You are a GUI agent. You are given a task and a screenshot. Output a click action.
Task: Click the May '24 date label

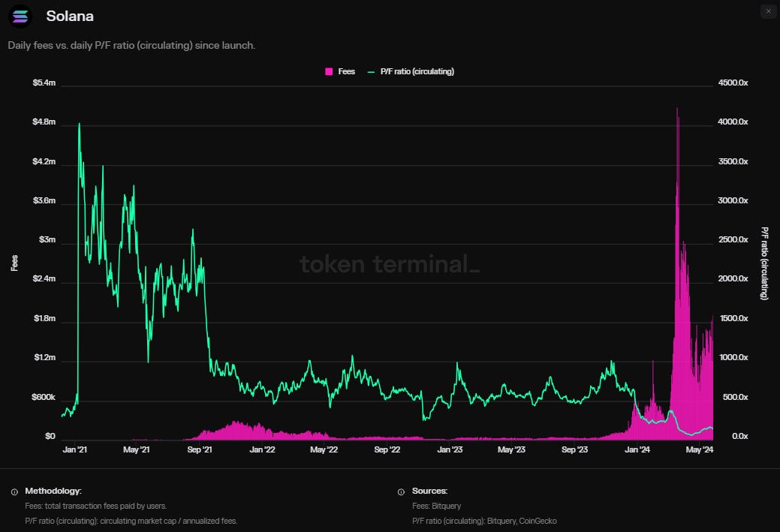[x=700, y=450]
